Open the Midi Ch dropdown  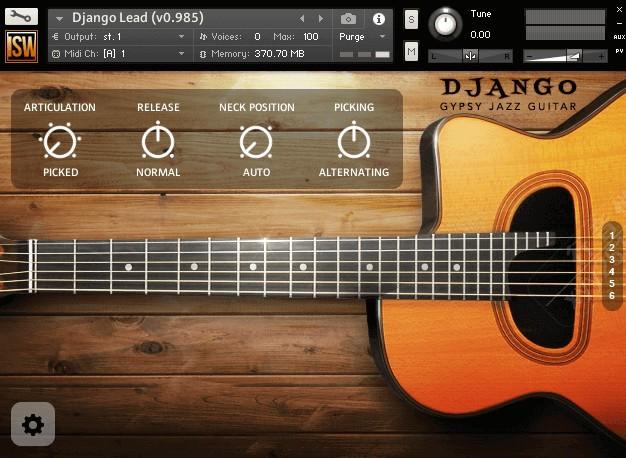pos(181,54)
